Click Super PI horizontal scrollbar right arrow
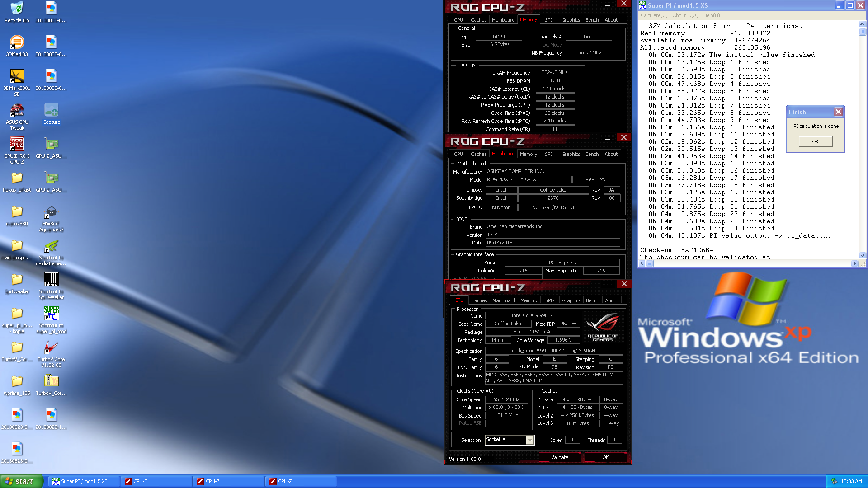Viewport: 868px width, 488px height. (x=854, y=263)
